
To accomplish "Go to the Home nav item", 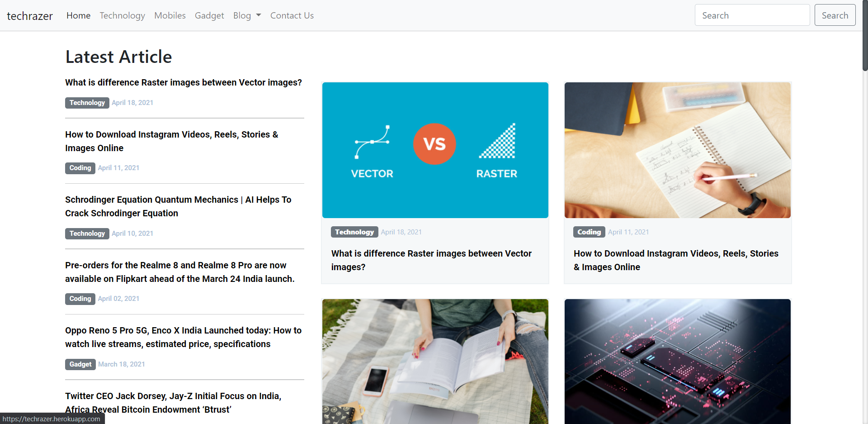I will [78, 15].
